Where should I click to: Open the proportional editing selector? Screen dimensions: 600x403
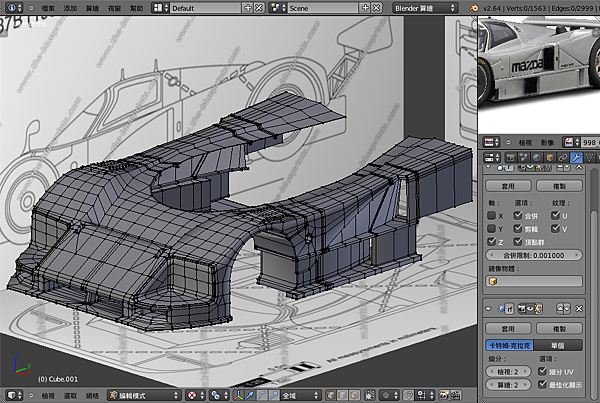(390, 395)
